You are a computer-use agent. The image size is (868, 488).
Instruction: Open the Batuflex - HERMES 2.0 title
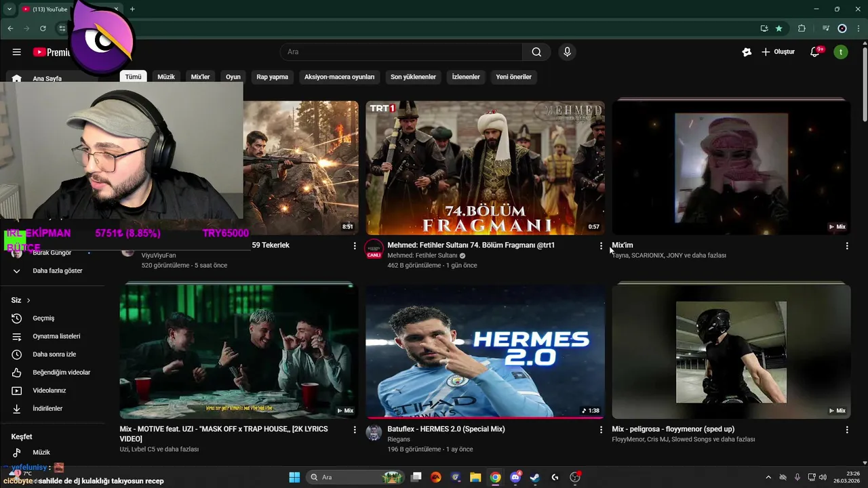pyautogui.click(x=446, y=429)
